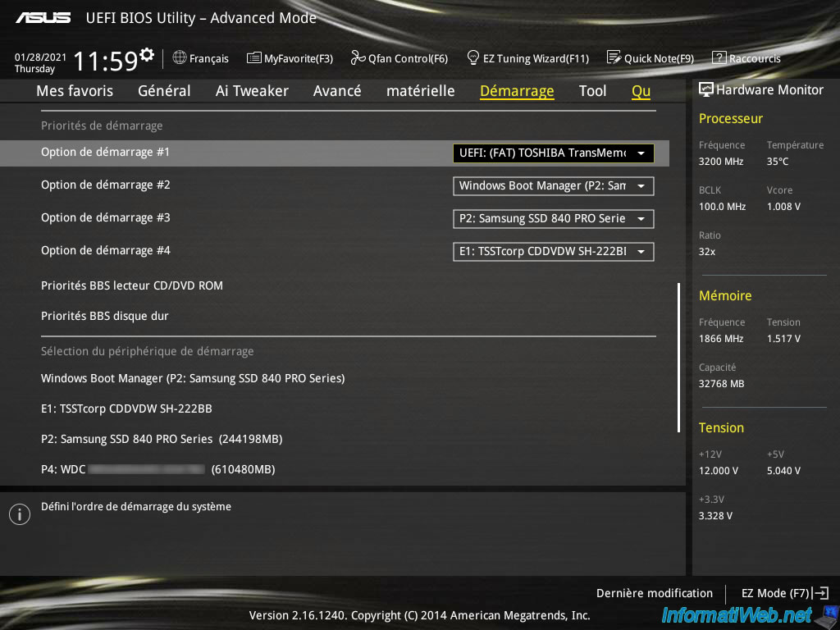Viewport: 840px width, 630px height.
Task: Click the info icon beside the help text
Action: (x=20, y=514)
